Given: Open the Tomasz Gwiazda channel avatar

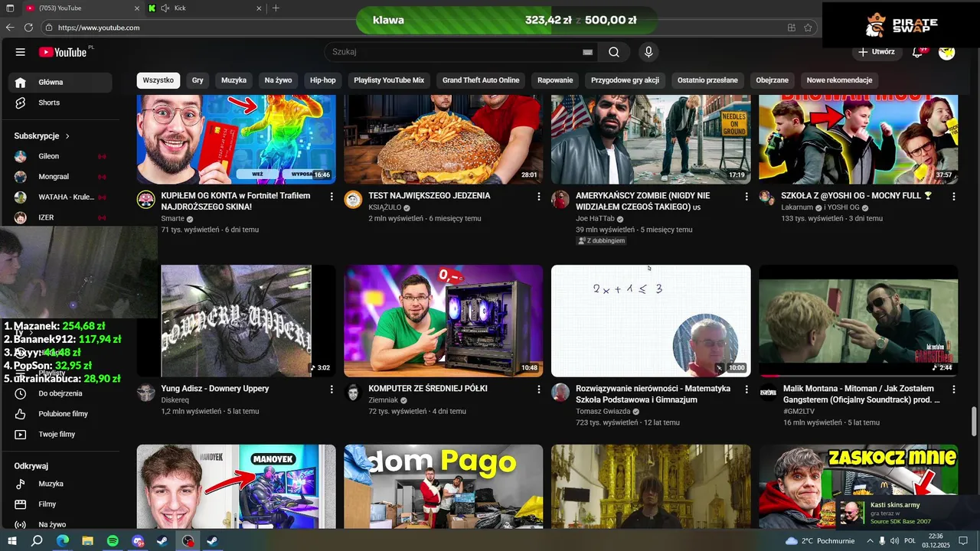Looking at the screenshot, I should 560,393.
